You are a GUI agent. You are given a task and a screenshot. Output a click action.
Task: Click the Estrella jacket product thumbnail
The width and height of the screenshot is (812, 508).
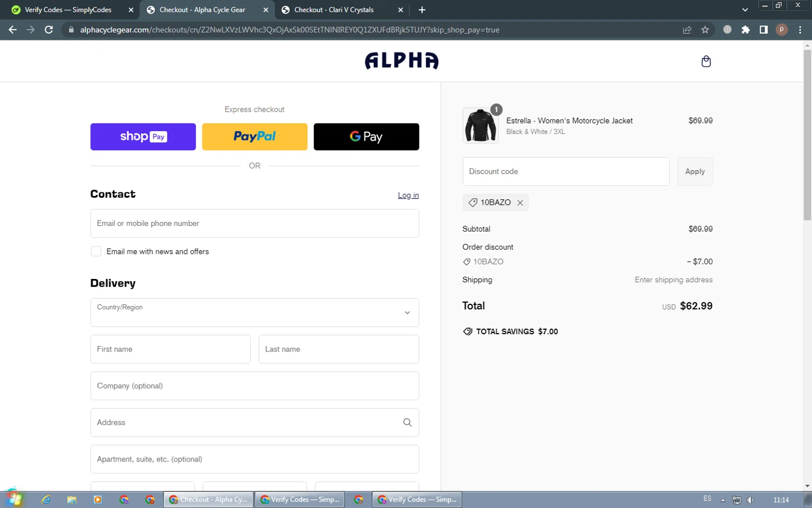[x=480, y=126]
